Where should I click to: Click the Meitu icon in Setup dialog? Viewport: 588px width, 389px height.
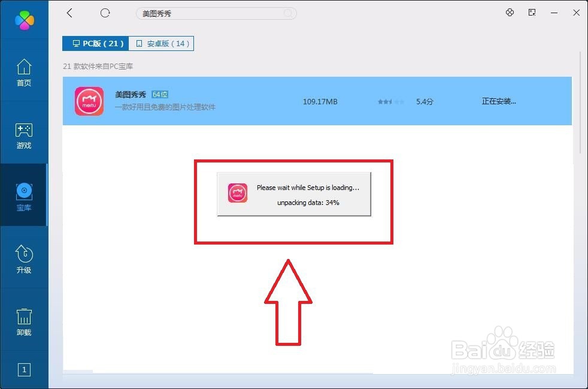pyautogui.click(x=238, y=193)
